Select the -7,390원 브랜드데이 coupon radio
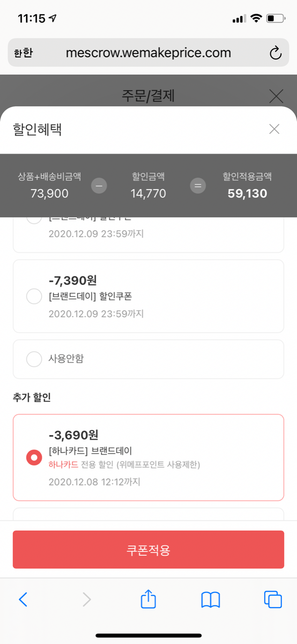 tap(34, 296)
